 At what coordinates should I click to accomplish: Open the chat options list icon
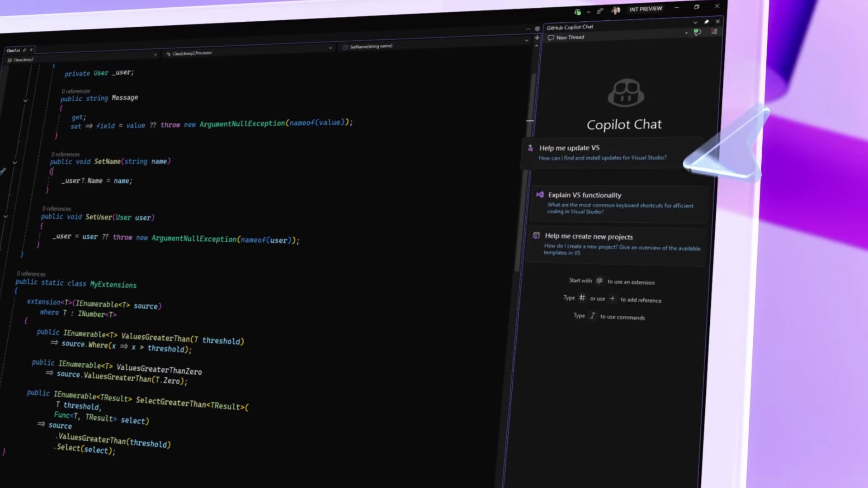(x=714, y=32)
